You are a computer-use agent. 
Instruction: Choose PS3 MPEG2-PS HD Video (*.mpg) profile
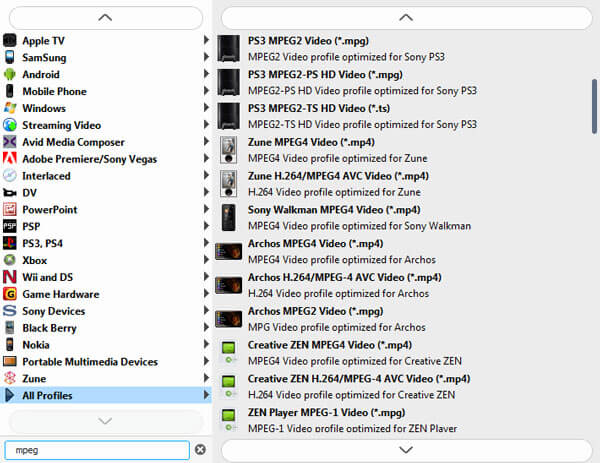402,82
